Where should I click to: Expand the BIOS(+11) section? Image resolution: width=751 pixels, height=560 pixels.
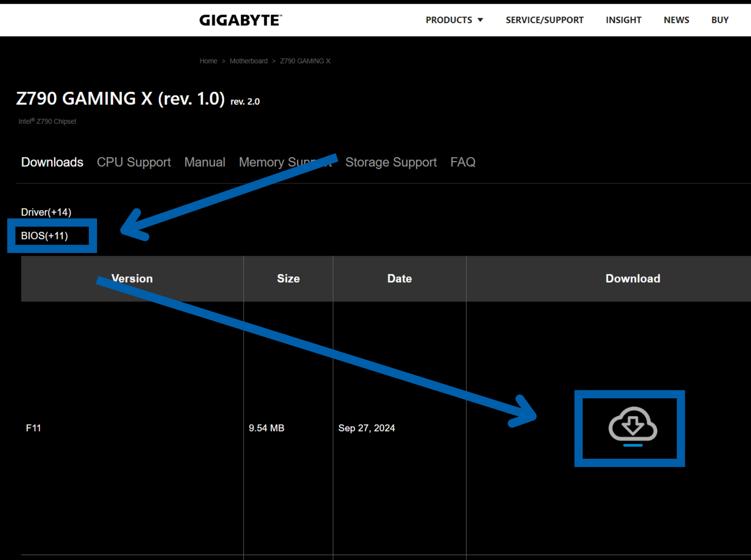(45, 236)
